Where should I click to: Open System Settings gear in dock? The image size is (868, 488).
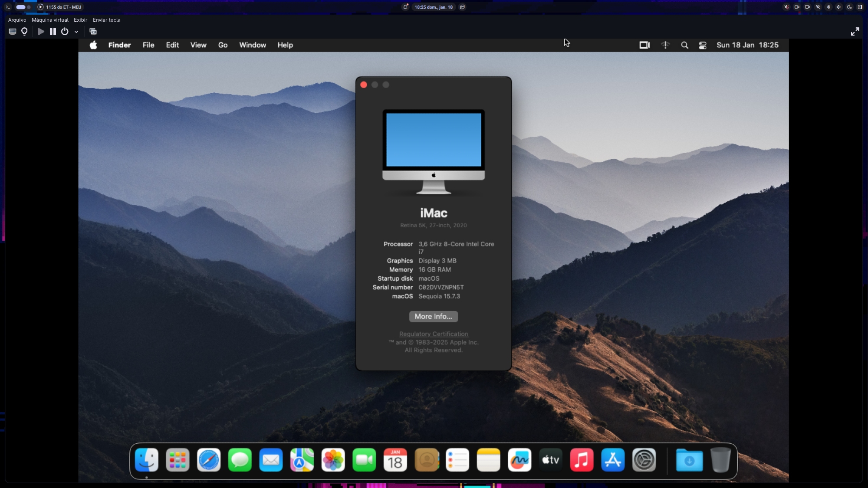point(644,460)
